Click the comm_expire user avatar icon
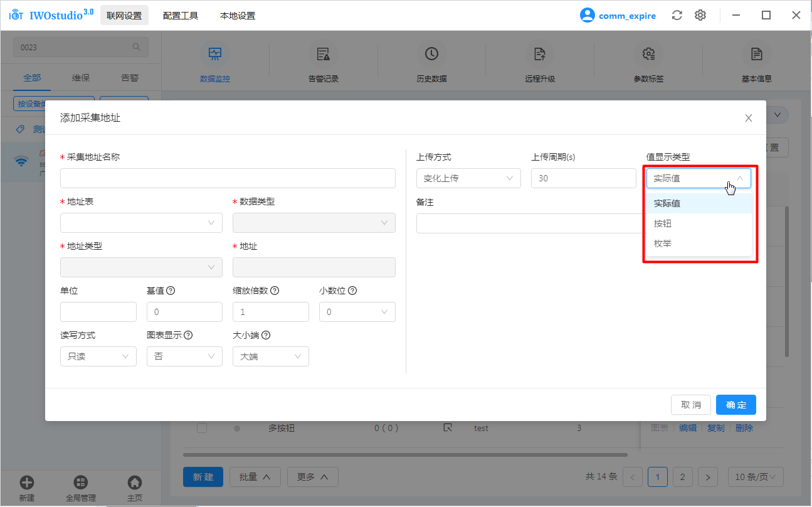The height and width of the screenshot is (507, 812). click(587, 15)
